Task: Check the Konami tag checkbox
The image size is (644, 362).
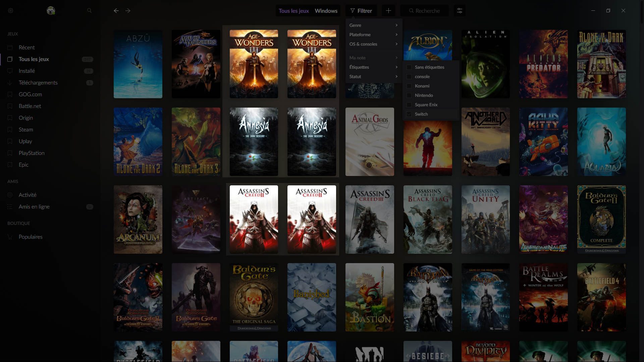Action: pyautogui.click(x=409, y=86)
